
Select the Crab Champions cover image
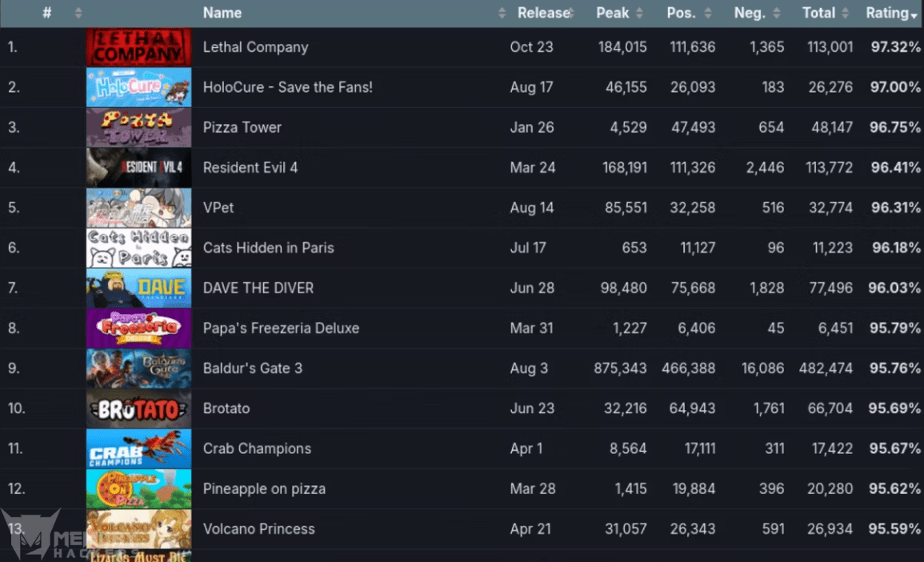[138, 448]
